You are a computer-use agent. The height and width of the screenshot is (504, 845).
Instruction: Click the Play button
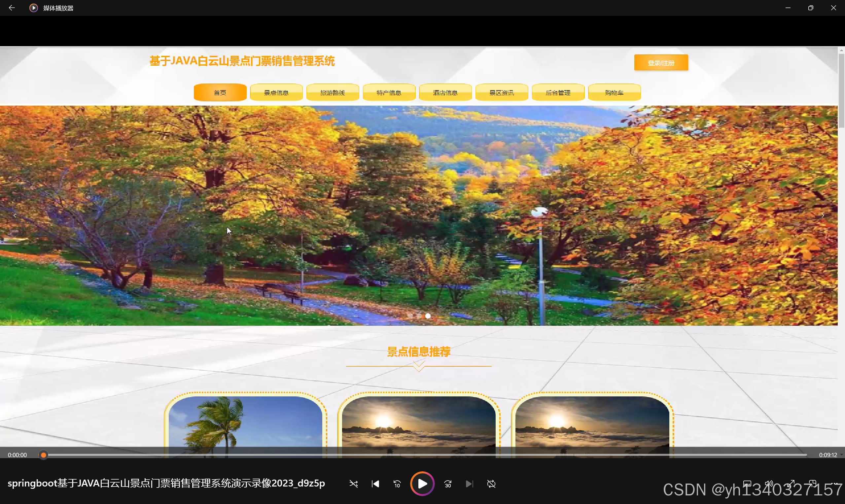(x=422, y=484)
